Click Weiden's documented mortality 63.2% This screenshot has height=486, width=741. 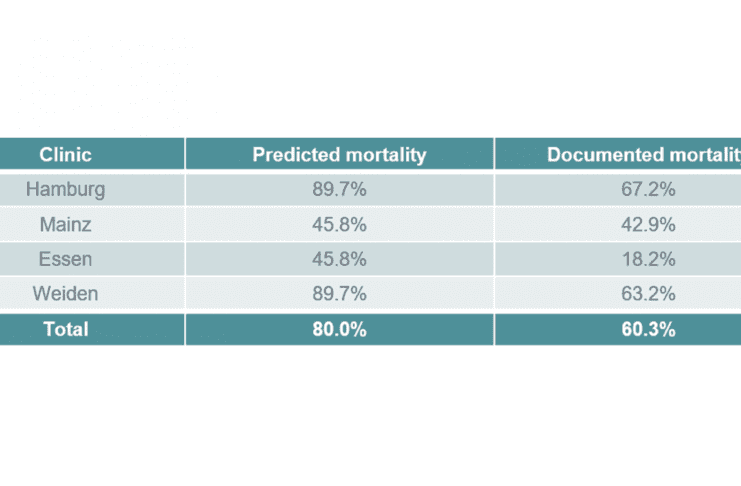[647, 294]
